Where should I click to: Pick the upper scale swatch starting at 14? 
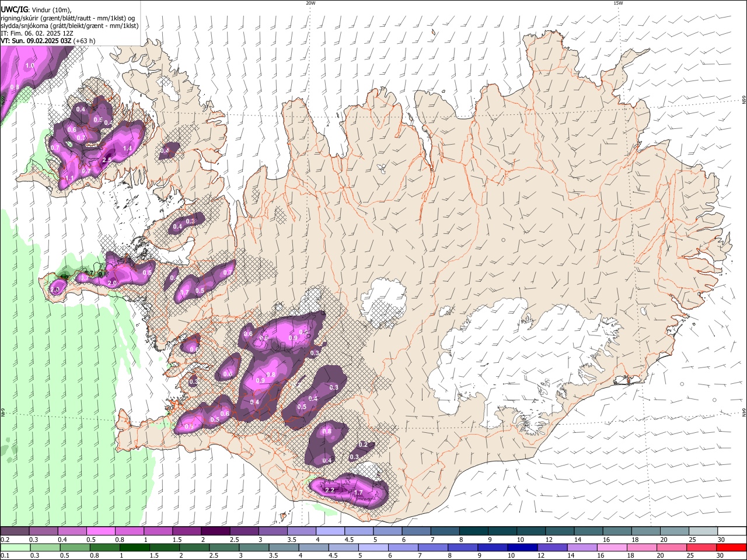point(589,531)
